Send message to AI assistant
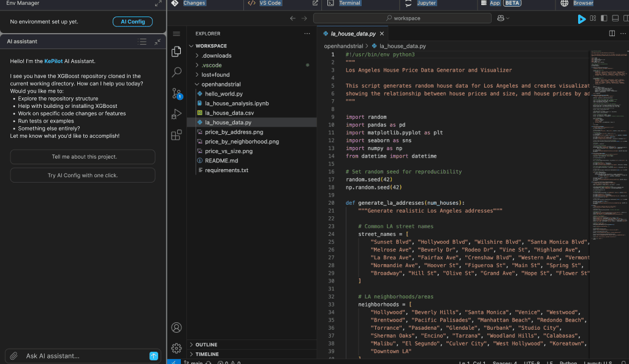Viewport: 629px width, 364px height. [154, 356]
